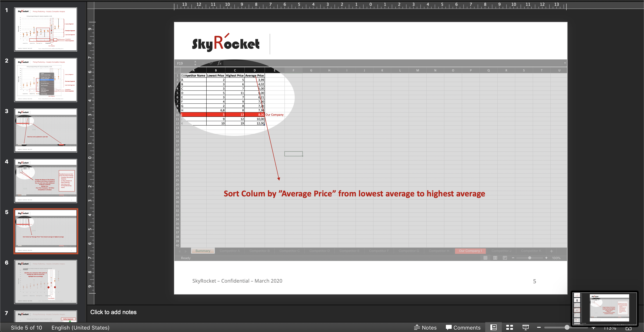Click the 'Ready' status text in Excel image

(x=186, y=258)
